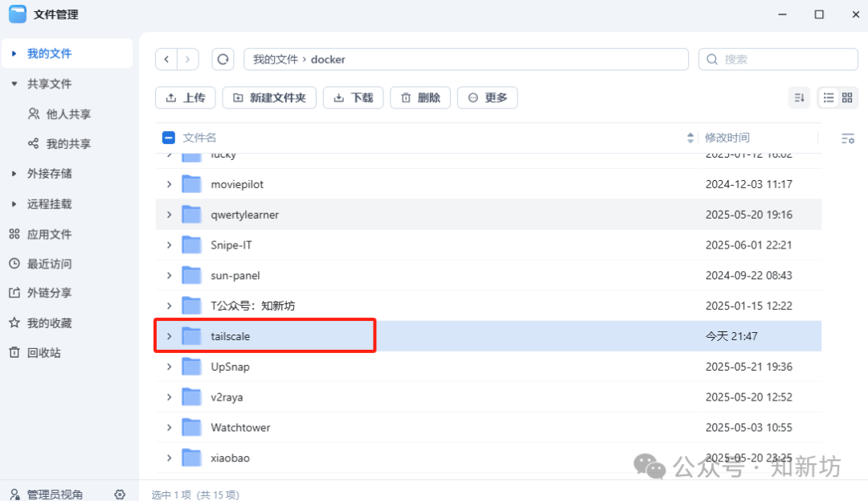Open 我的收藏 favorites in sidebar

click(x=49, y=323)
